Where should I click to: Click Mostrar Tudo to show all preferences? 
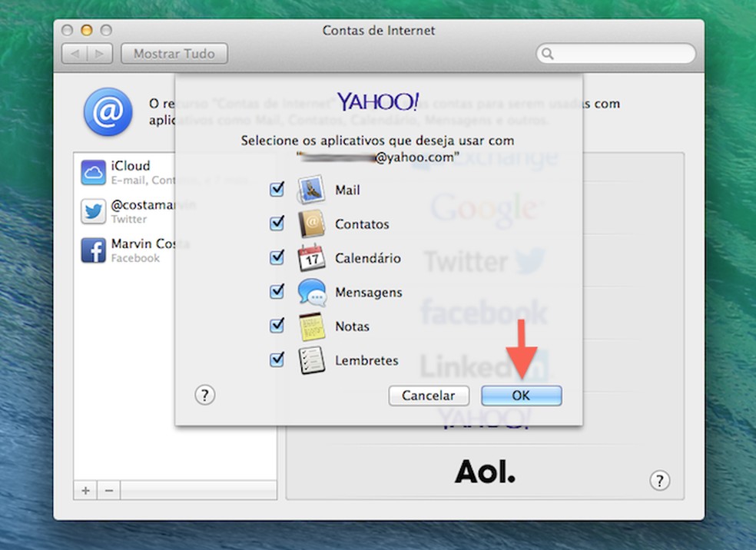point(174,53)
